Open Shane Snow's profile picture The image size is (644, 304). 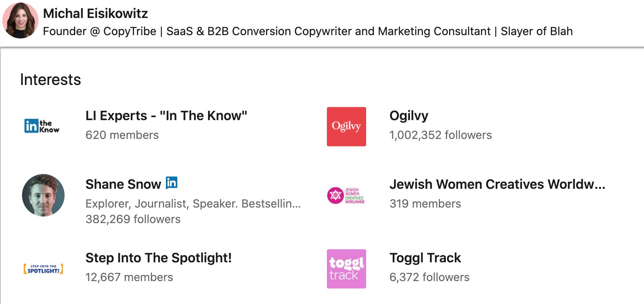pyautogui.click(x=43, y=195)
